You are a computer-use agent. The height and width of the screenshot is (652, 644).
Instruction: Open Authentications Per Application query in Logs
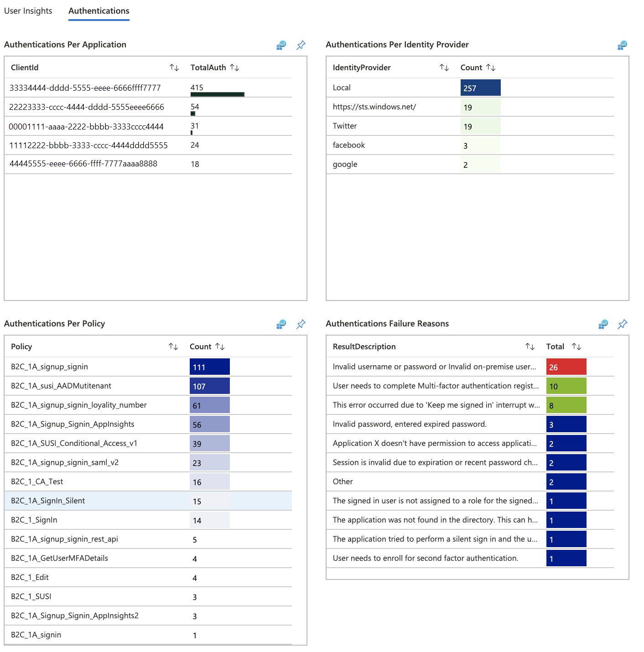pos(282,44)
